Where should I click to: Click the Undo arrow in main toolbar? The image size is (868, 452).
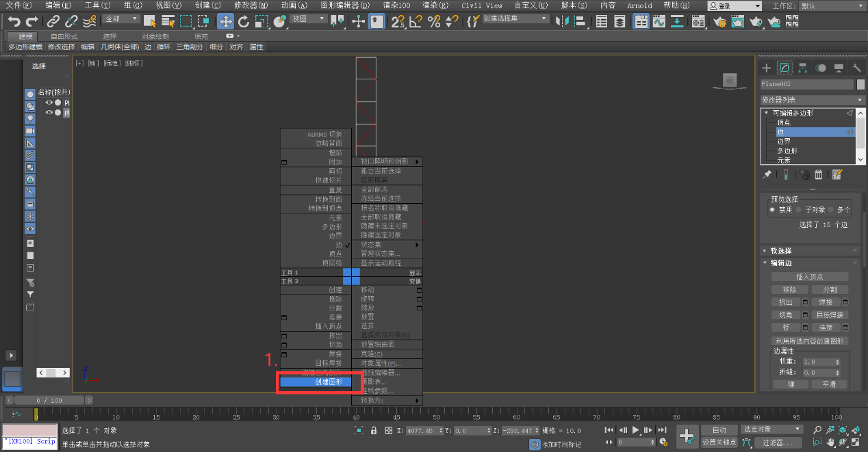14,22
